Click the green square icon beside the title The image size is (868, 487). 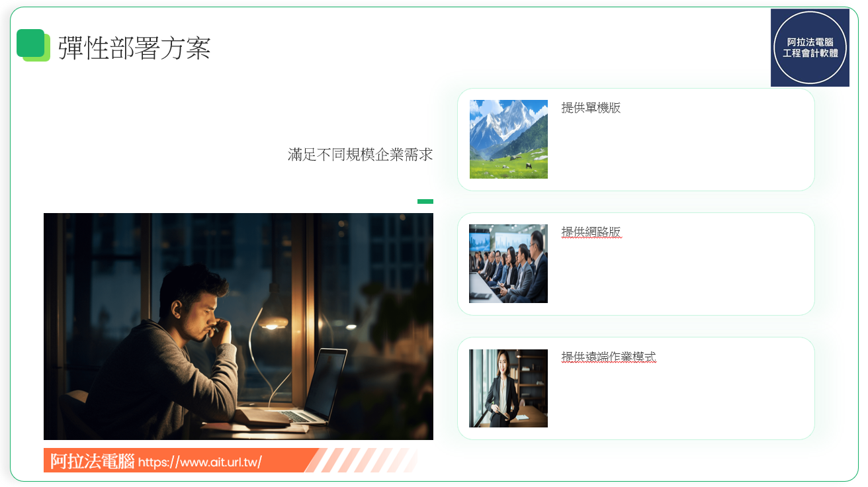click(x=33, y=45)
